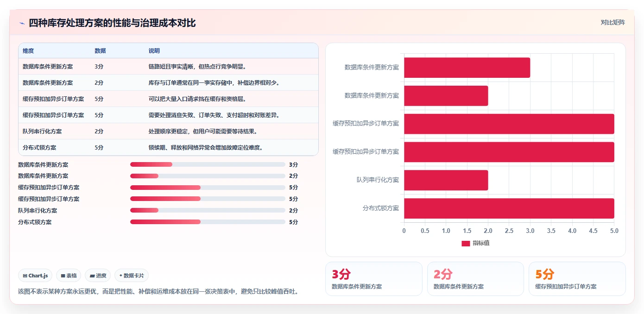644x314 pixels.
Task: Click the 分布式锁方案 progress bar
Action: click(208, 222)
